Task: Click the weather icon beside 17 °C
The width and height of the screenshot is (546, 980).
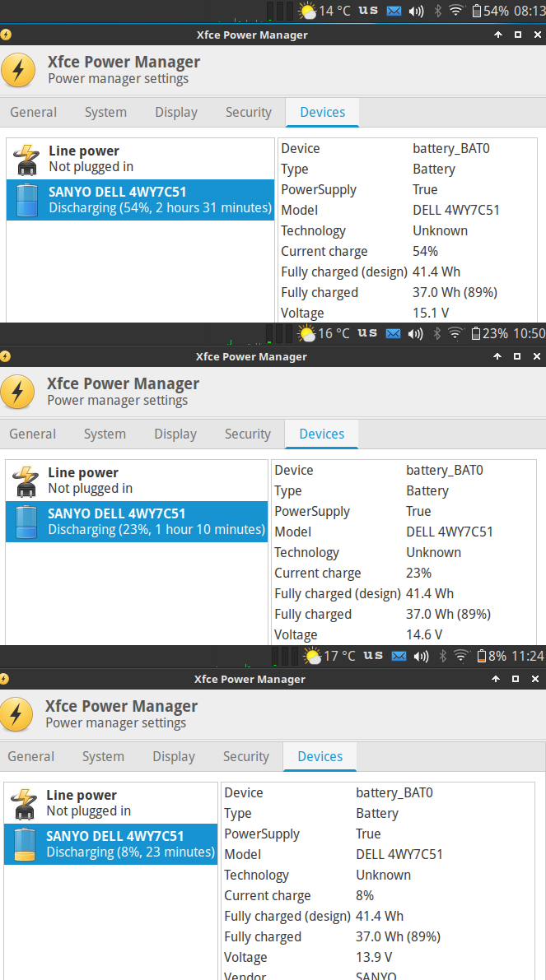Action: pyautogui.click(x=312, y=656)
